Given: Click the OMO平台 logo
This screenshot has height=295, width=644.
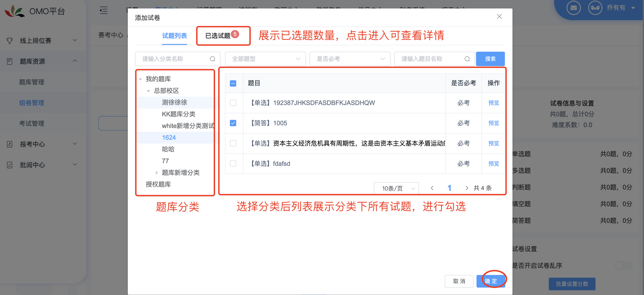Looking at the screenshot, I should 35,11.
